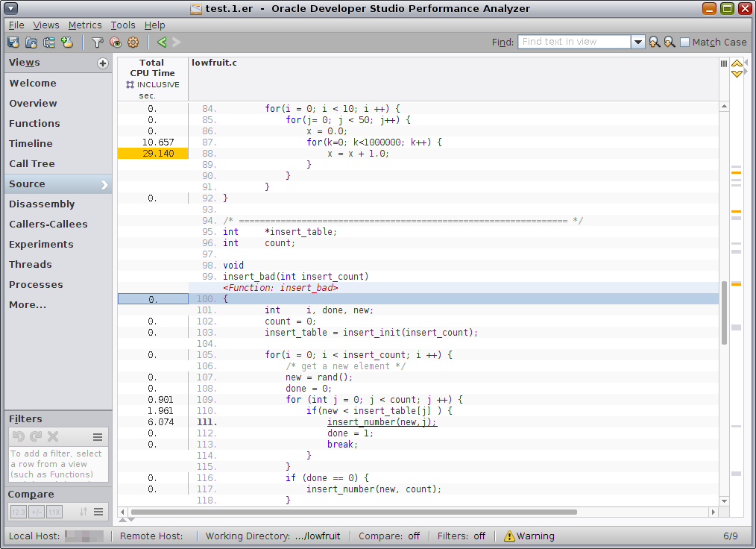756x549 pixels.
Task: Jump to previous hot line with yellow up chevron
Action: click(x=737, y=64)
